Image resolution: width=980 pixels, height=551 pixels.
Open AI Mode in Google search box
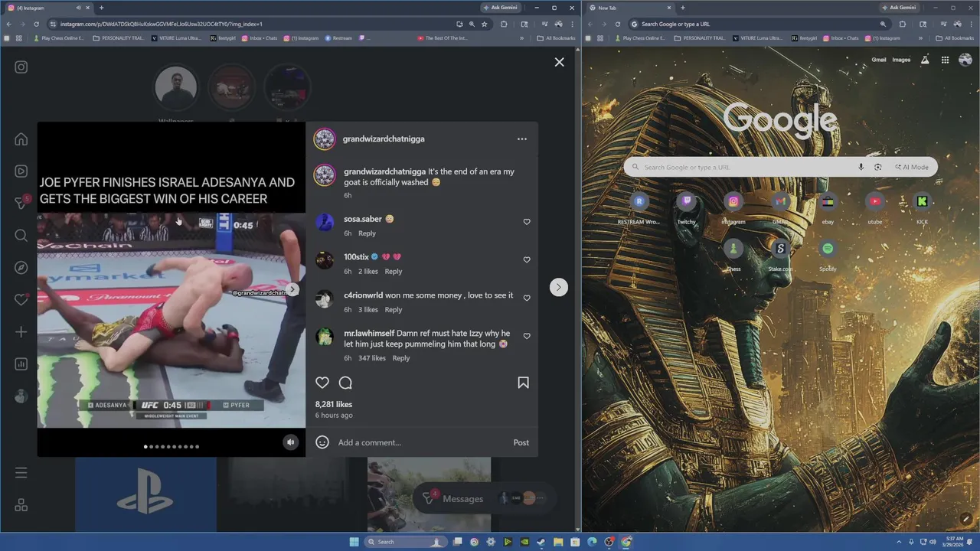[911, 167]
